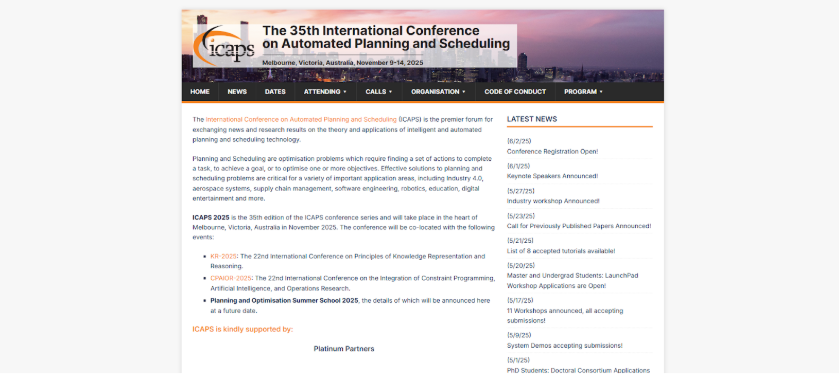This screenshot has height=376, width=839.
Task: Expand the ORGANISATION dropdown menu
Action: click(x=438, y=91)
